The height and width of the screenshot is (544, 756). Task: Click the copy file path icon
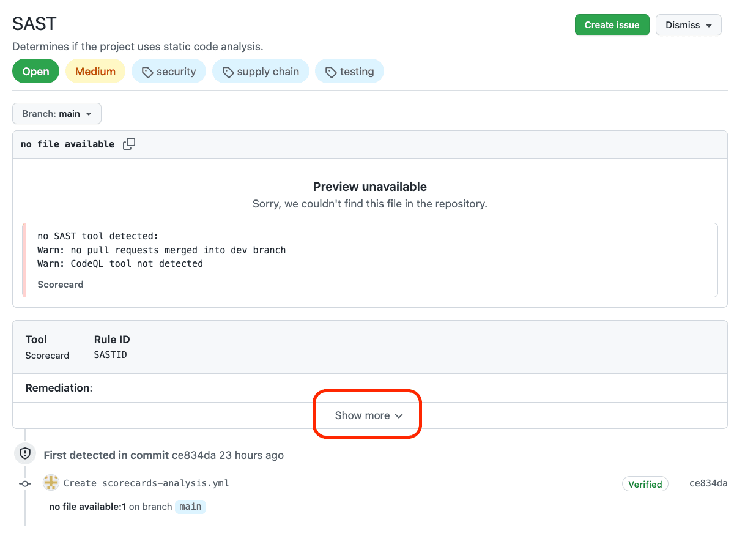129,143
